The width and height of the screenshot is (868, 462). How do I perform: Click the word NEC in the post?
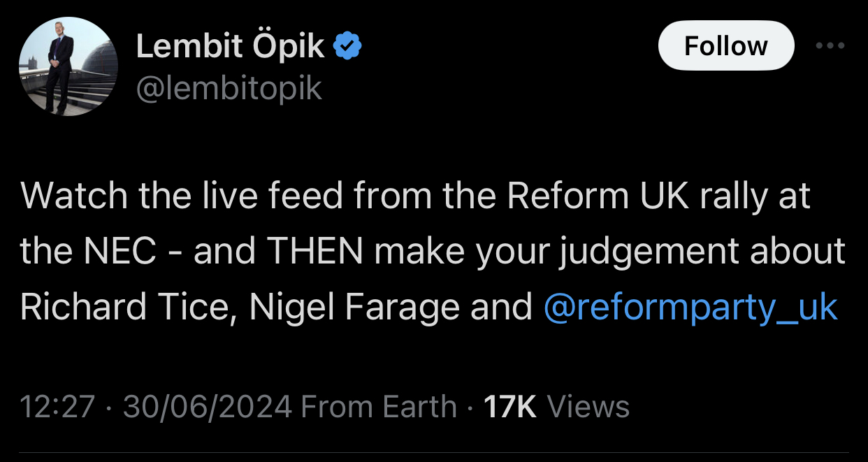coord(120,252)
